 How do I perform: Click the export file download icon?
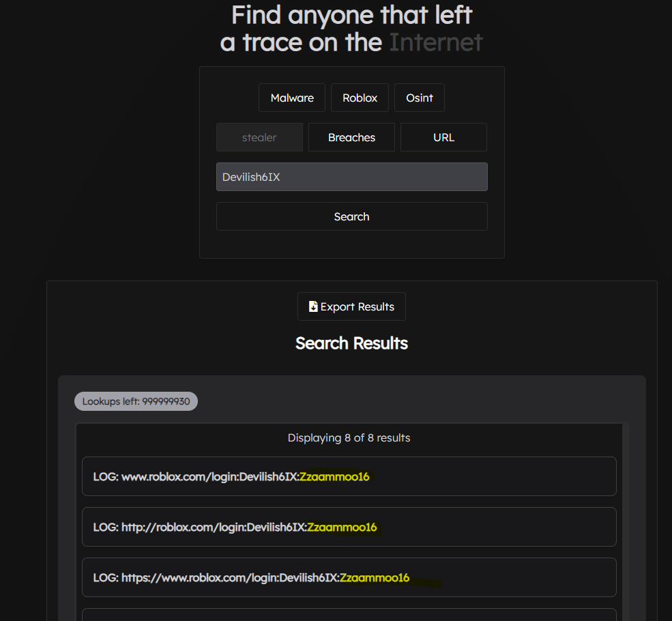pyautogui.click(x=313, y=306)
